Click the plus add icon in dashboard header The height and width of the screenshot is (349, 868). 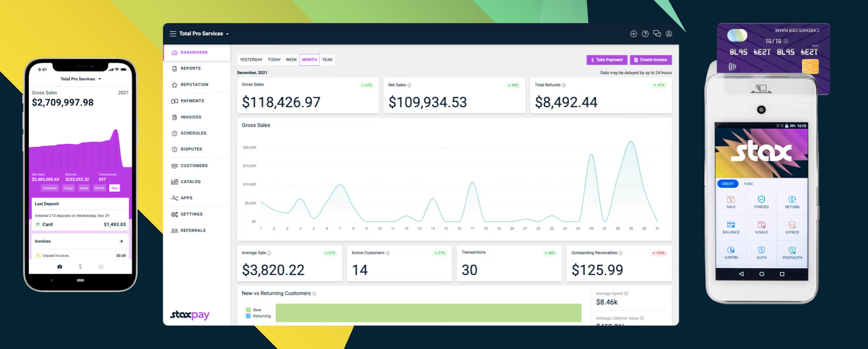[x=633, y=34]
